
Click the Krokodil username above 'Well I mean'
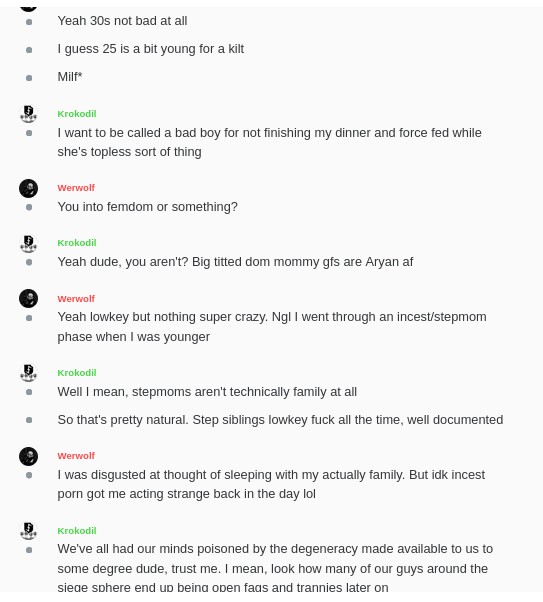tap(77, 373)
